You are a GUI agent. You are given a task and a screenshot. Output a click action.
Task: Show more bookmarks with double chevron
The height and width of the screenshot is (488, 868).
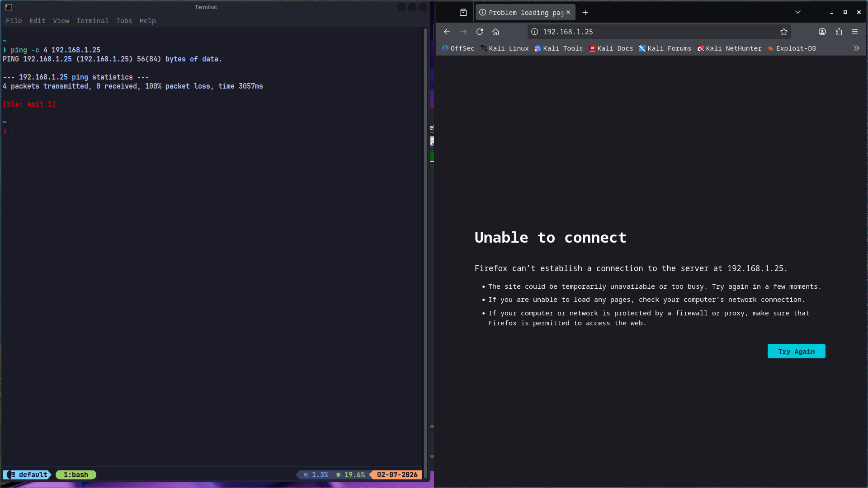click(856, 48)
